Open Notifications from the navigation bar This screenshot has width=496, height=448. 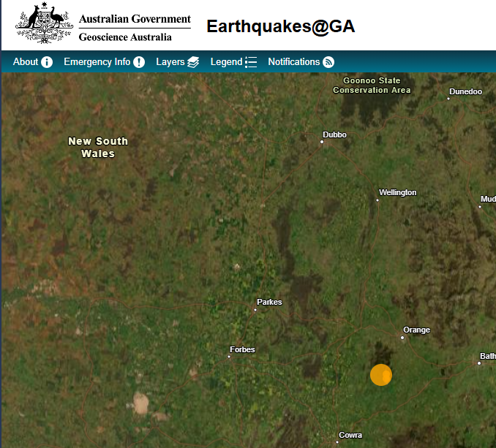pos(293,62)
